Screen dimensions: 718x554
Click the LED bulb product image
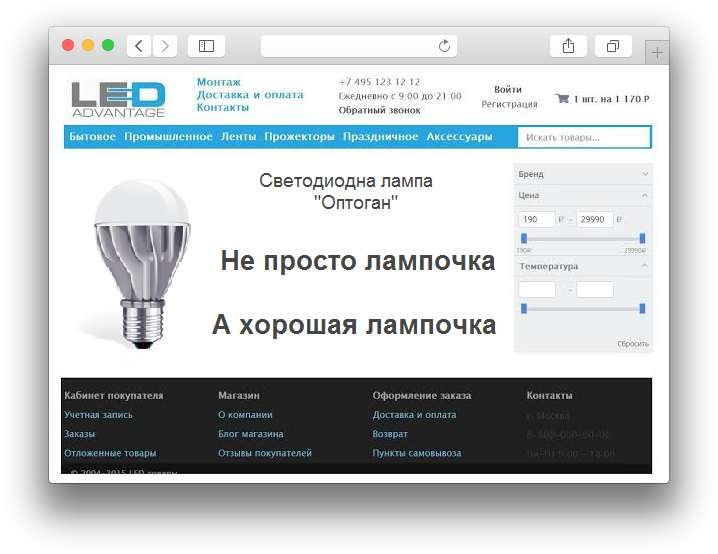point(141,263)
